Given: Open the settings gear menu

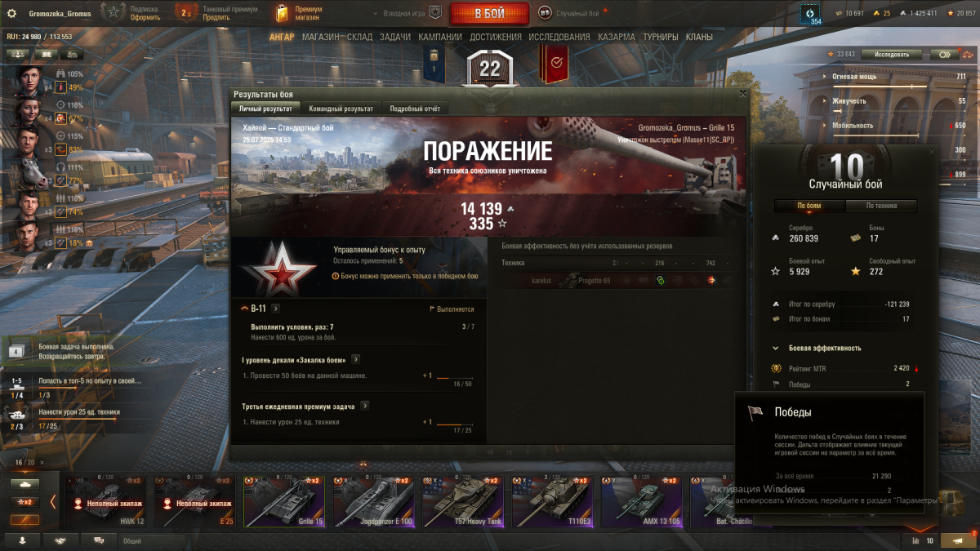Looking at the screenshot, I should click(12, 14).
